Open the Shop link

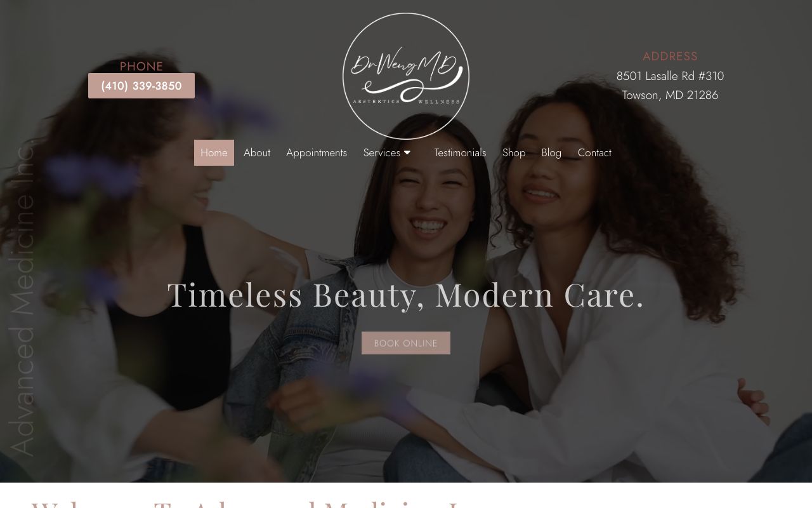click(514, 152)
